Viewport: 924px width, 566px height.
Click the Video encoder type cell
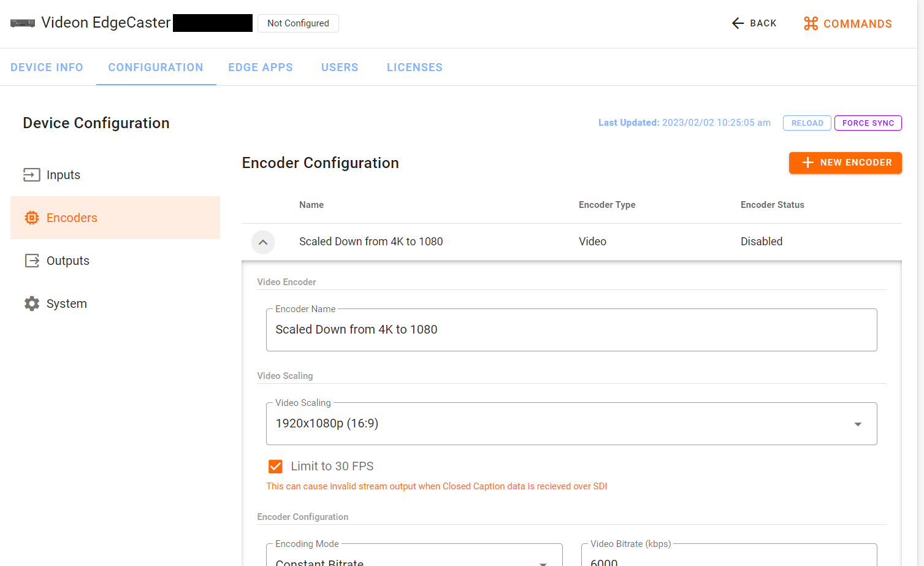(x=592, y=242)
